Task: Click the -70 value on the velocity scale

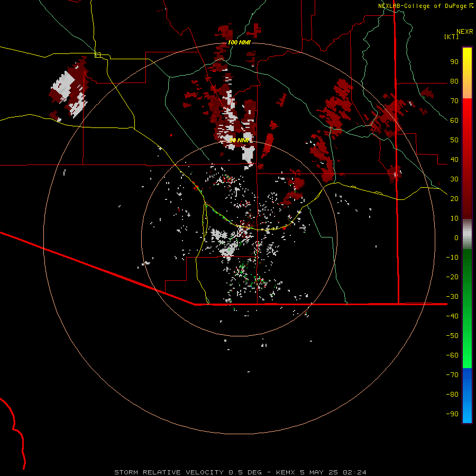Action: (x=452, y=374)
